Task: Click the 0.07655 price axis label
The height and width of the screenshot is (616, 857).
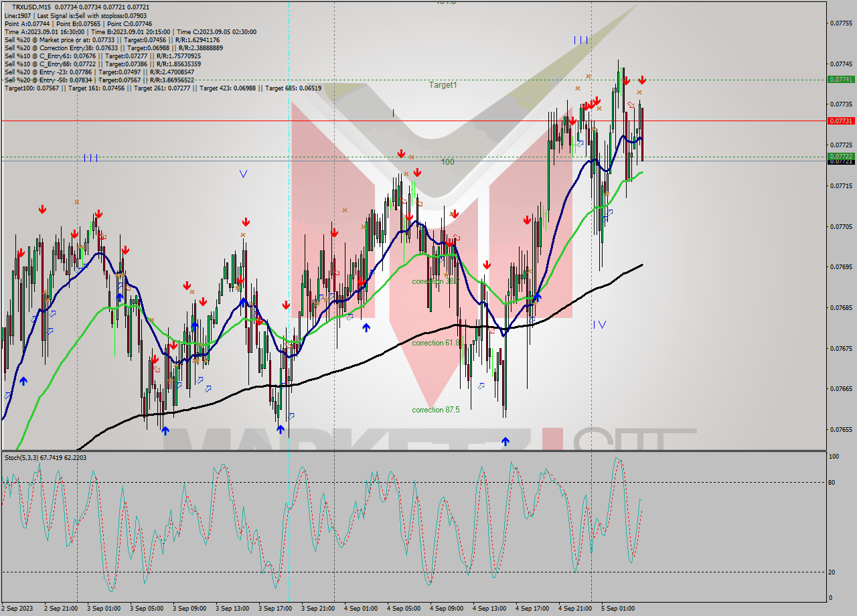Action: tap(840, 429)
